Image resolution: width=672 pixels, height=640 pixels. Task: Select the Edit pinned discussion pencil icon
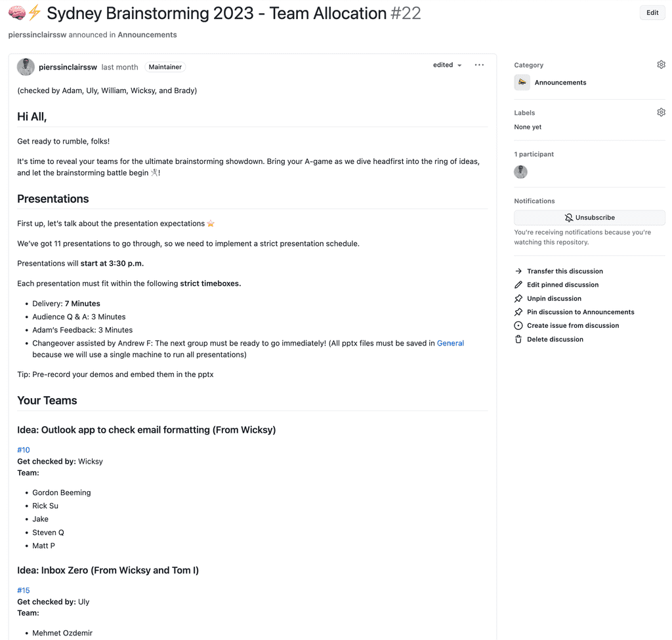pos(518,285)
